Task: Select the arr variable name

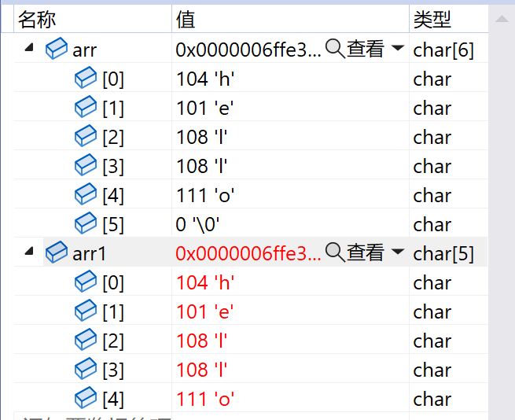Action: click(x=84, y=50)
